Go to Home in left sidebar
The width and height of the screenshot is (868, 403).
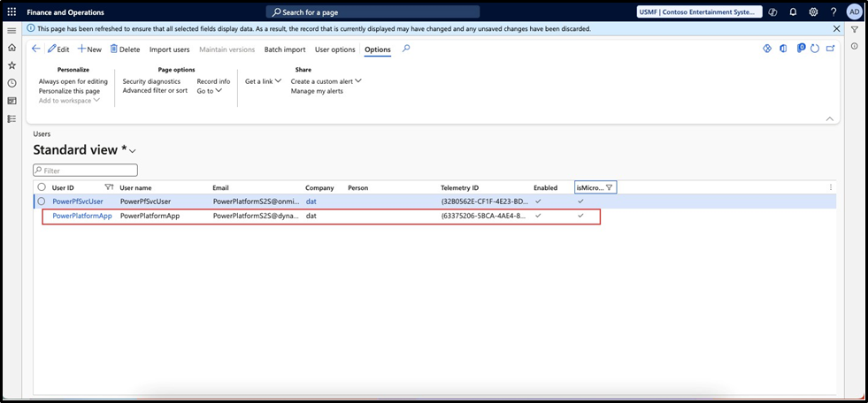12,48
